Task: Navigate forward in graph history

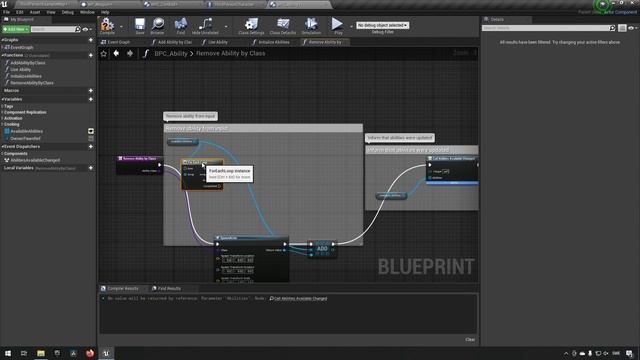Action: pos(130,53)
